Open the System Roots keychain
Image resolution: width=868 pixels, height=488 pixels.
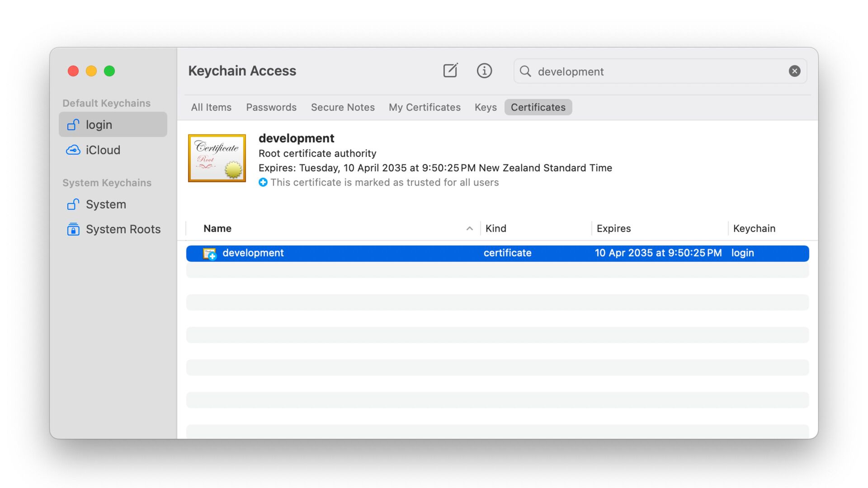coord(123,230)
